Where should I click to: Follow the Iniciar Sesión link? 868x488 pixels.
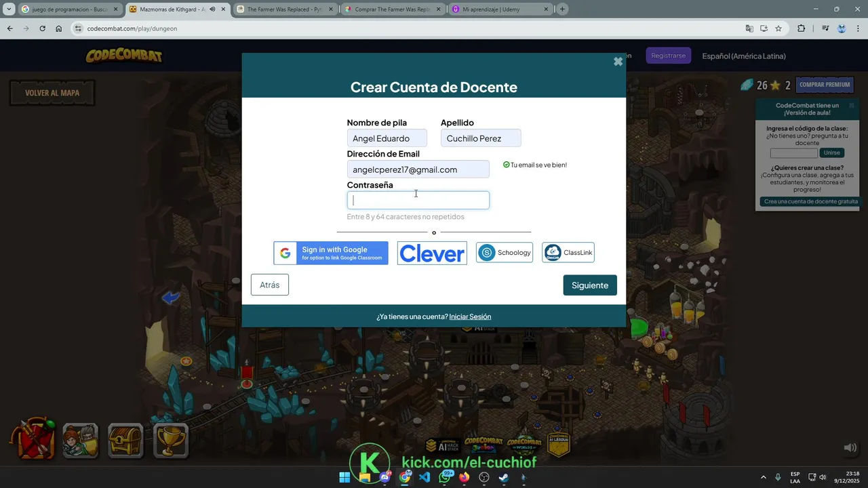tap(470, 317)
